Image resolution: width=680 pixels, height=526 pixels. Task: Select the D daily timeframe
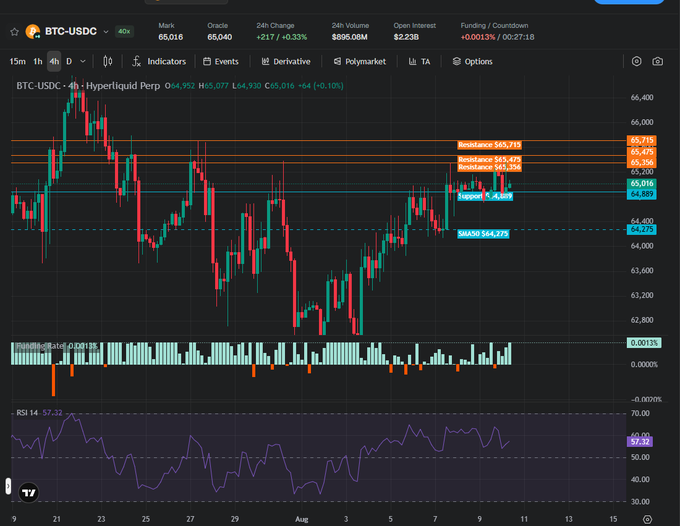[69, 62]
